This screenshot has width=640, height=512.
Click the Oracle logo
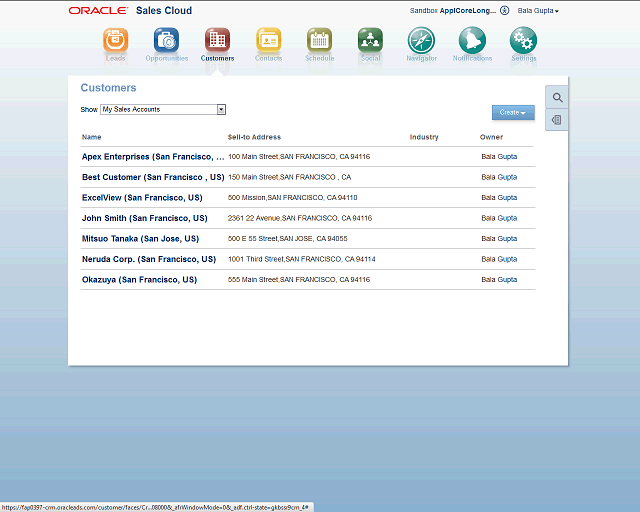98,11
